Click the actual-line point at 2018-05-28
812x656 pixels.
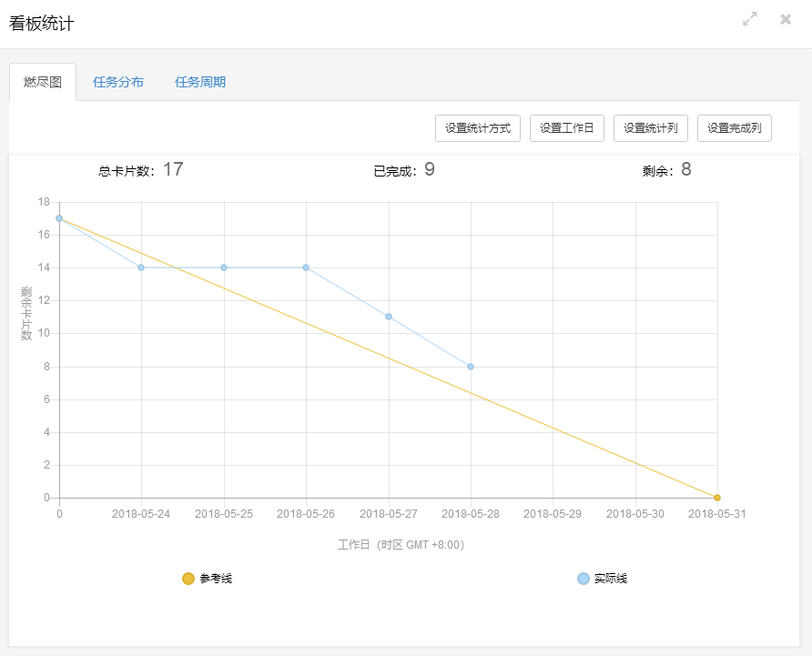point(471,367)
